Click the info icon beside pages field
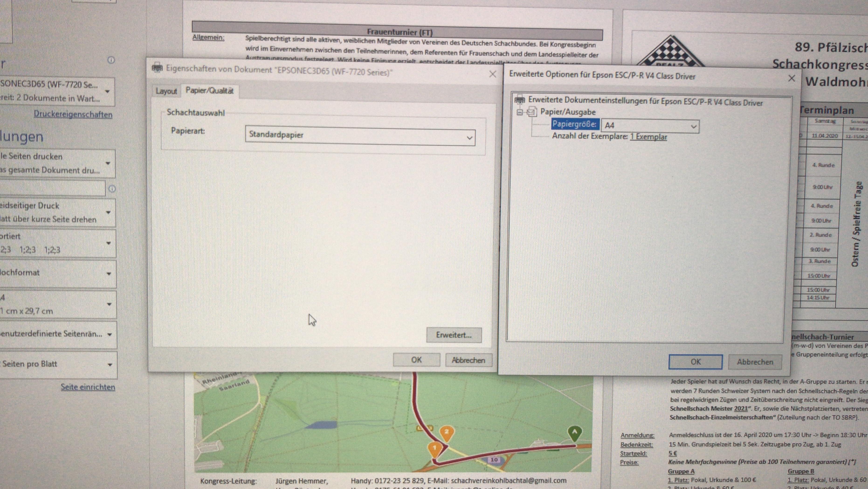The height and width of the screenshot is (489, 868). (x=112, y=189)
